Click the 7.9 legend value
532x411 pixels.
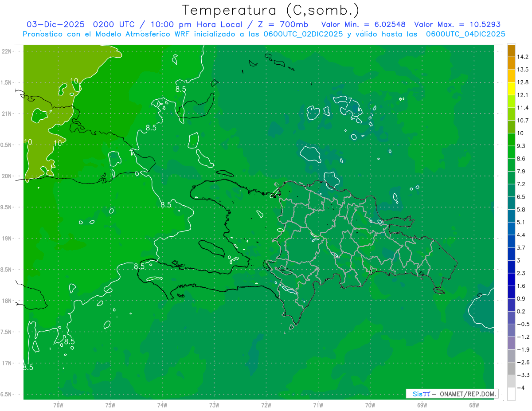point(521,172)
